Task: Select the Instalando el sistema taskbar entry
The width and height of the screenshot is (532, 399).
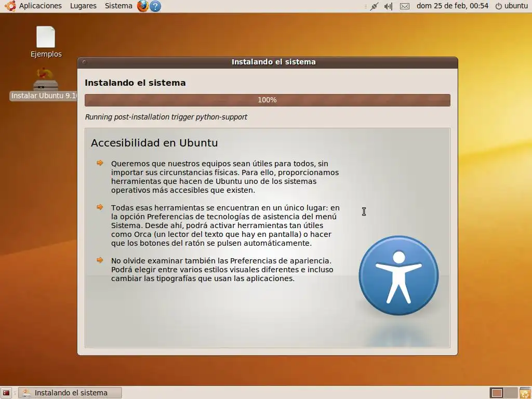Action: (x=70, y=393)
